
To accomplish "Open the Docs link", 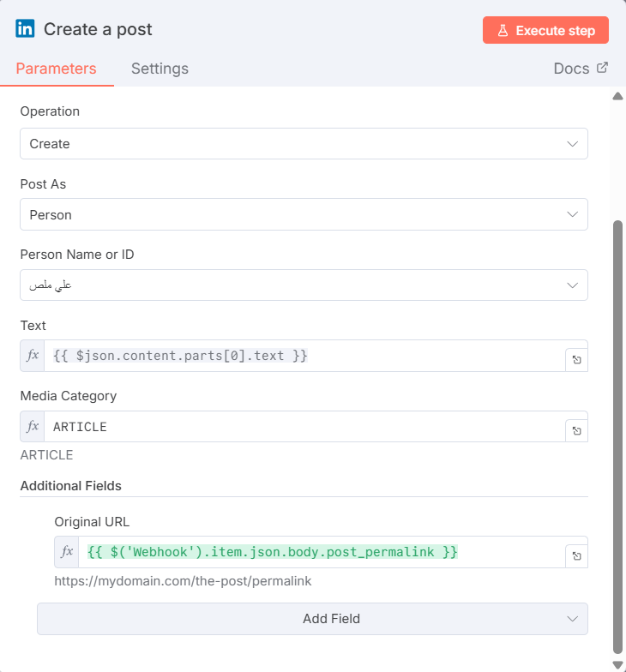I will click(571, 69).
